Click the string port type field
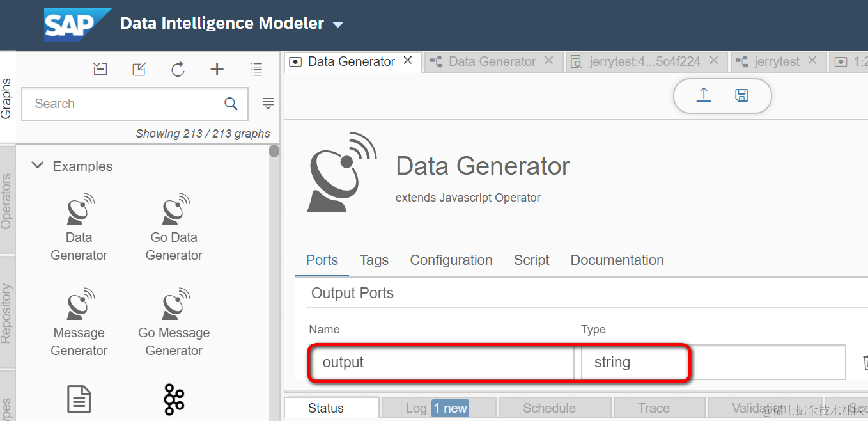The height and width of the screenshot is (421, 868). (x=713, y=362)
